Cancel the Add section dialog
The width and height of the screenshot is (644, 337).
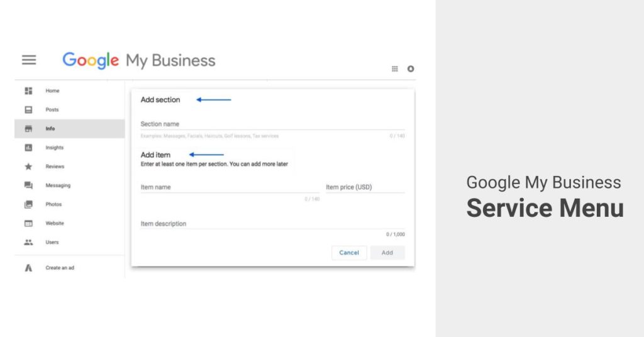349,253
